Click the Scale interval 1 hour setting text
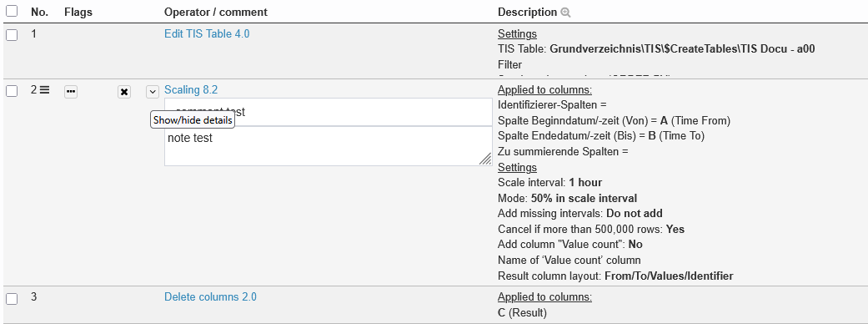 (x=549, y=183)
